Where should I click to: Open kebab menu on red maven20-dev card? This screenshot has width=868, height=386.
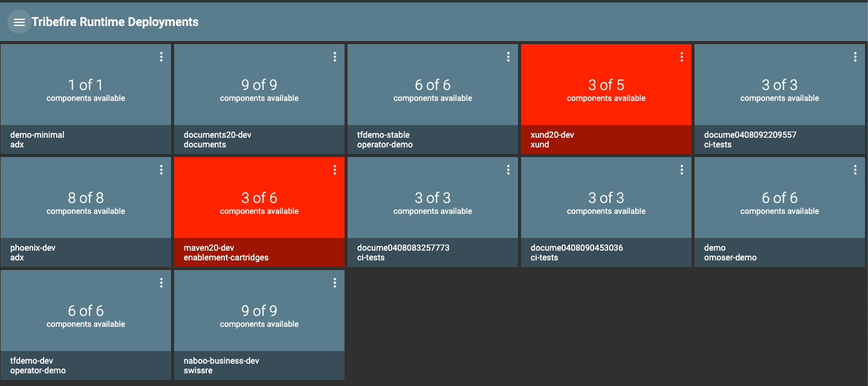[x=335, y=170]
